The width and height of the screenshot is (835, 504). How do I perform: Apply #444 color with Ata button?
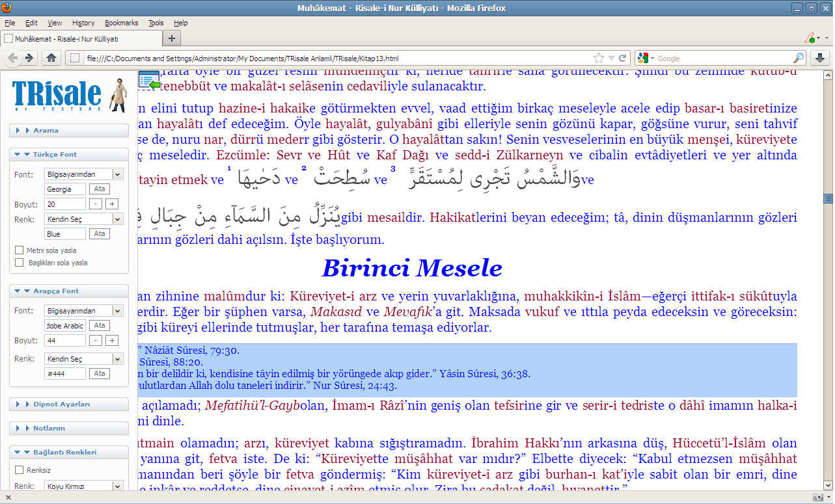pos(100,373)
